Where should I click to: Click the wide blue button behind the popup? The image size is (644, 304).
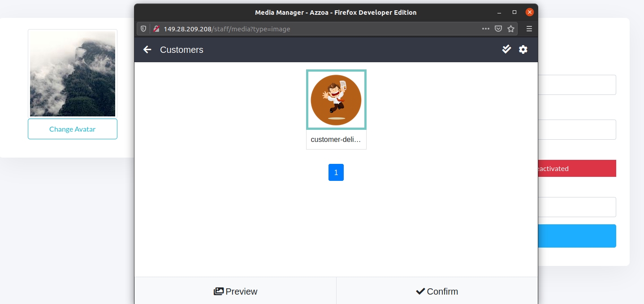point(576,236)
